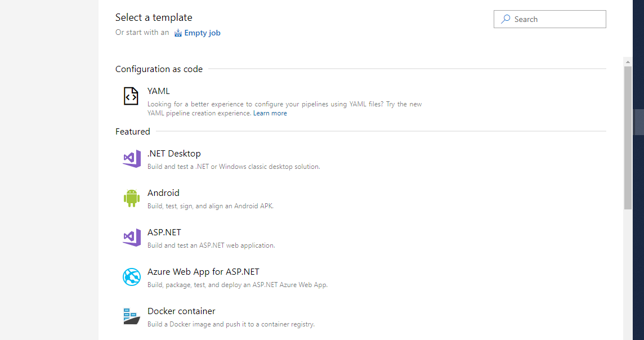Click the template list scrollbar thumb
Viewport: 644px width, 340px height.
(x=628, y=137)
